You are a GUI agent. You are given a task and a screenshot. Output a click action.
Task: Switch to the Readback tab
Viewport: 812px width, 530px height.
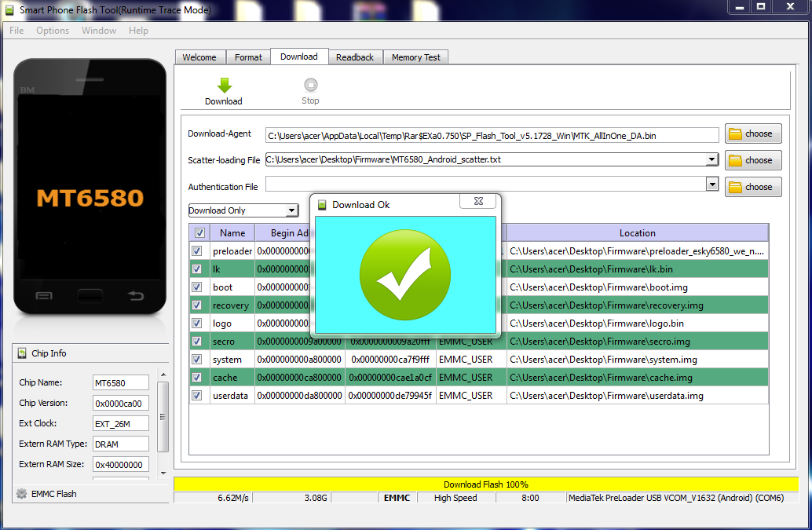[355, 57]
